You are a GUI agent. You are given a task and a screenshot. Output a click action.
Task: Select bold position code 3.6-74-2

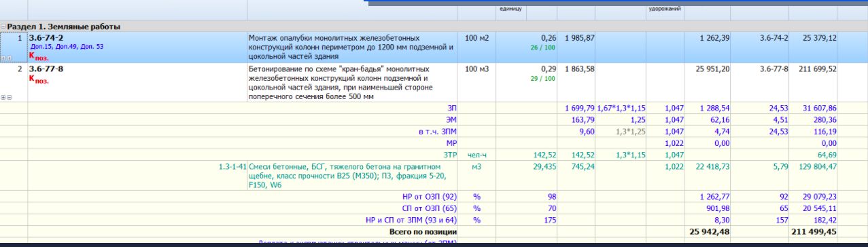click(x=46, y=38)
